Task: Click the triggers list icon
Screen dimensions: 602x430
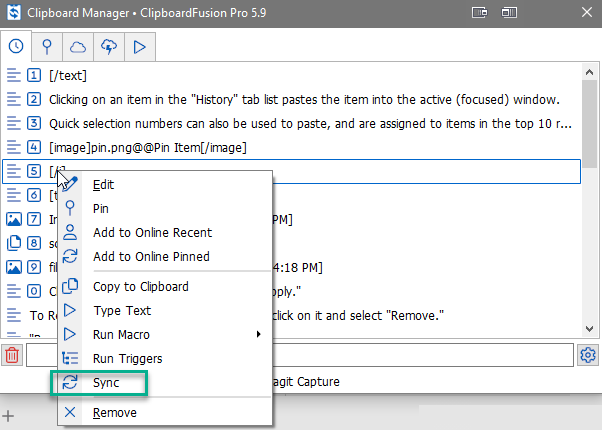Action: (x=70, y=358)
